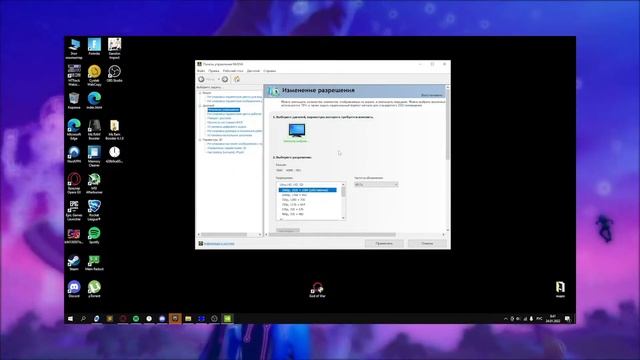Click the Настройка button below the resolution list
Viewport: 640px width, 360px height.
(288, 231)
